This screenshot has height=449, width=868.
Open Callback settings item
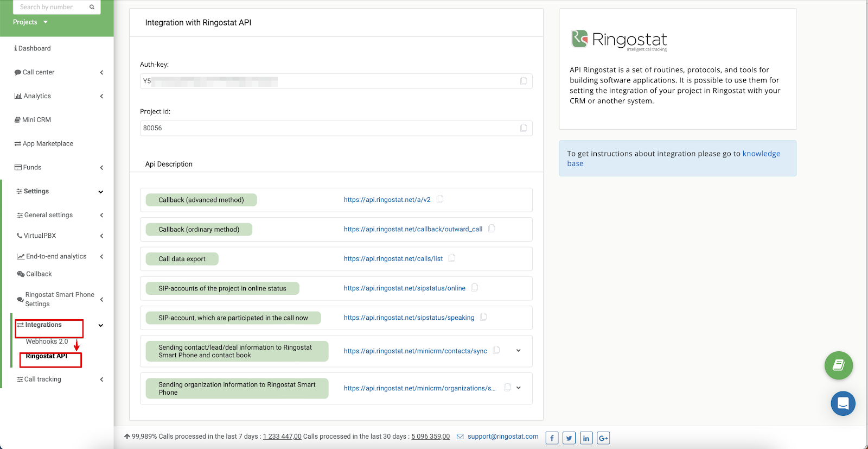pyautogui.click(x=35, y=274)
